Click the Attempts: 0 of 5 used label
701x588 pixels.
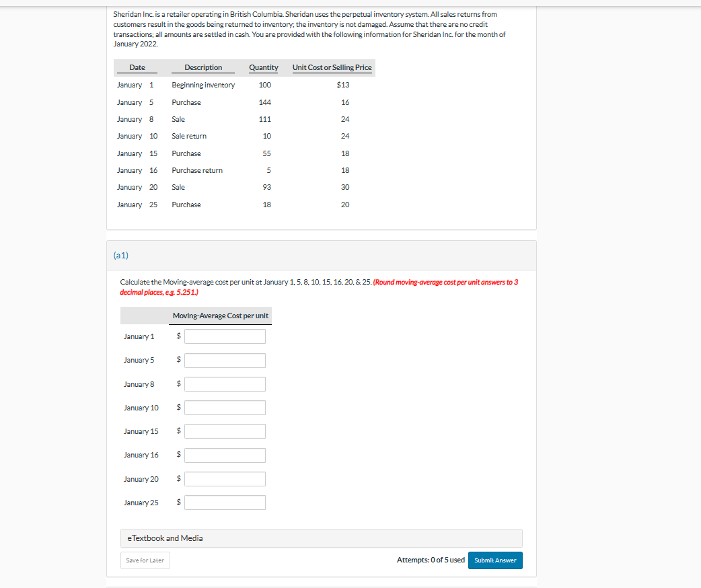431,560
